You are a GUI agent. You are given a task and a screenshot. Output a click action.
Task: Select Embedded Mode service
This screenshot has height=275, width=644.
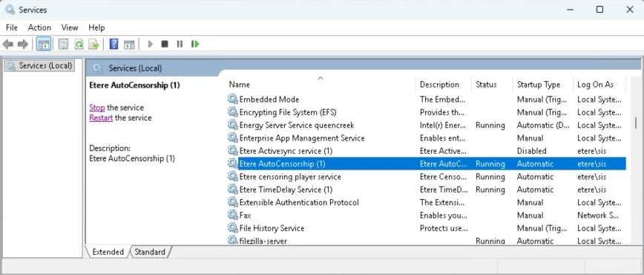coord(269,99)
